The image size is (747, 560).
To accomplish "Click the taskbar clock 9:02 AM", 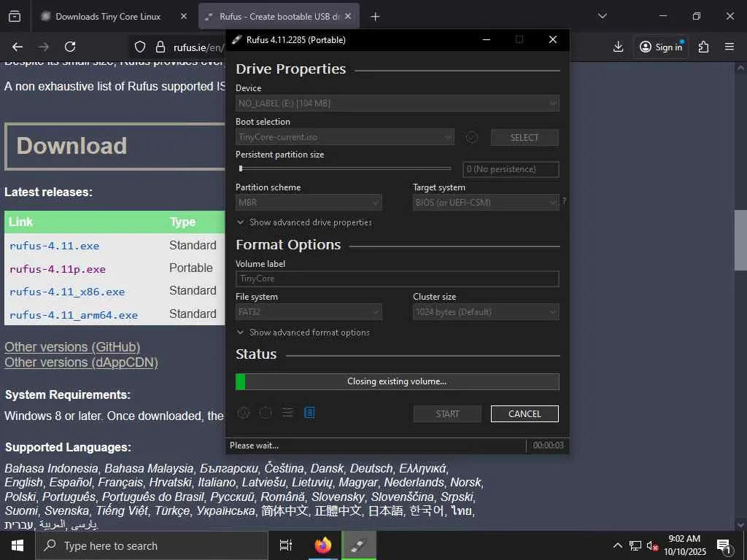I will tap(684, 539).
